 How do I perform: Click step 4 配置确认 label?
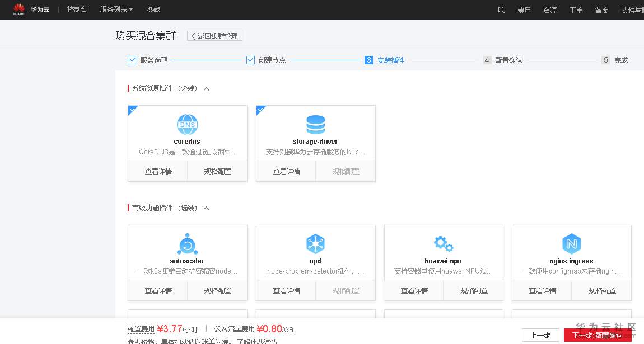click(508, 60)
